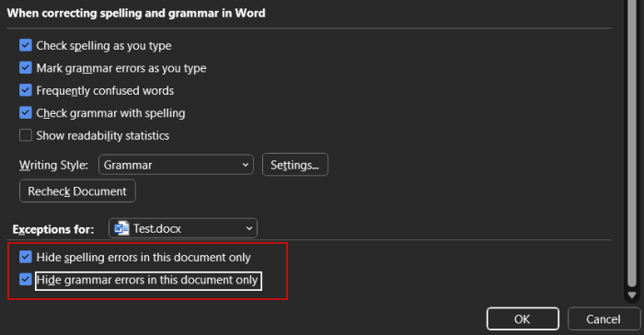Open Exceptions for Test.docx dropdown
644x335 pixels.
(183, 228)
